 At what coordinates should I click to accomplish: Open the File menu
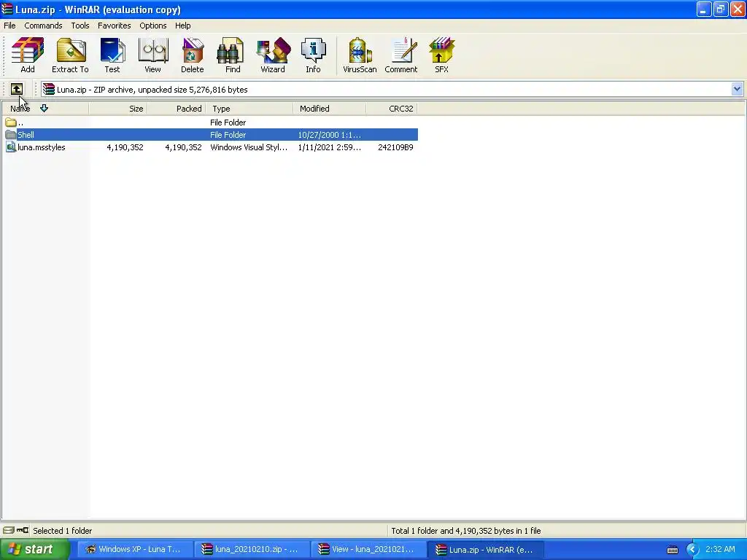coord(9,26)
